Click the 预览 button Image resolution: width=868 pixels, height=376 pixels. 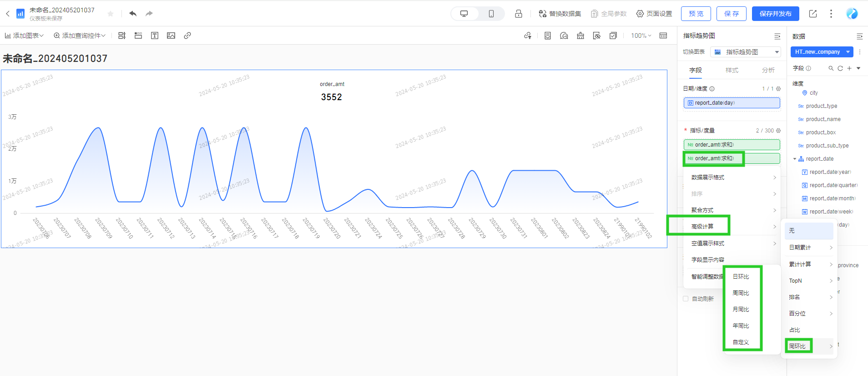pyautogui.click(x=696, y=14)
